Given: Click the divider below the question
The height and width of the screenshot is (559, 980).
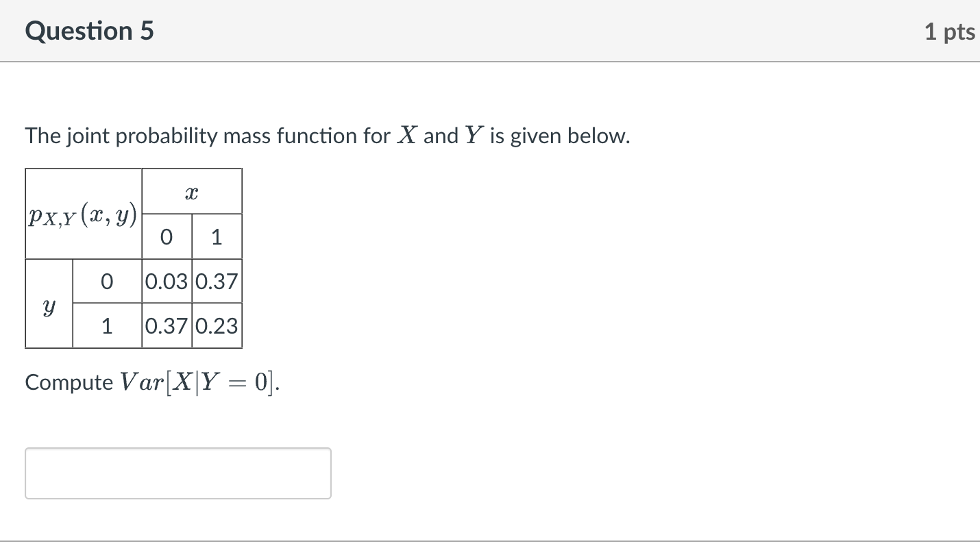Looking at the screenshot, I should pos(490,540).
